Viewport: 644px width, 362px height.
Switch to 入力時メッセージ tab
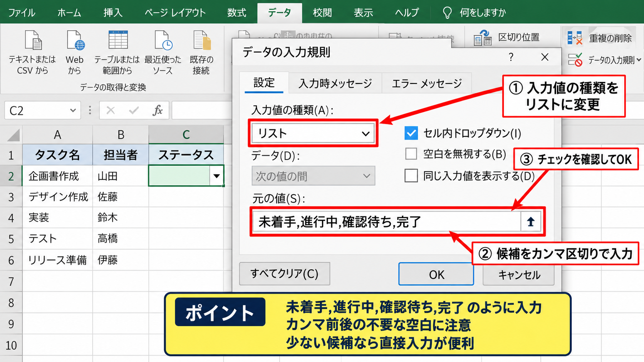coord(335,83)
